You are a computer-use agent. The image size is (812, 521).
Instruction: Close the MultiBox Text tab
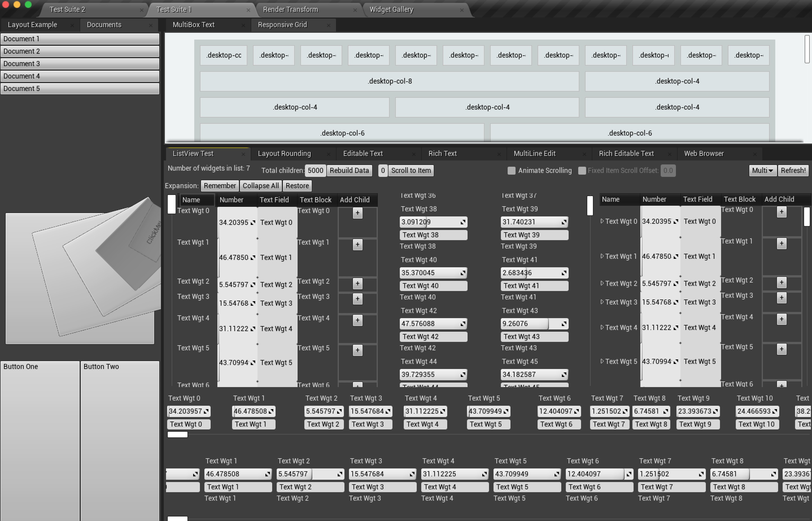click(x=243, y=25)
